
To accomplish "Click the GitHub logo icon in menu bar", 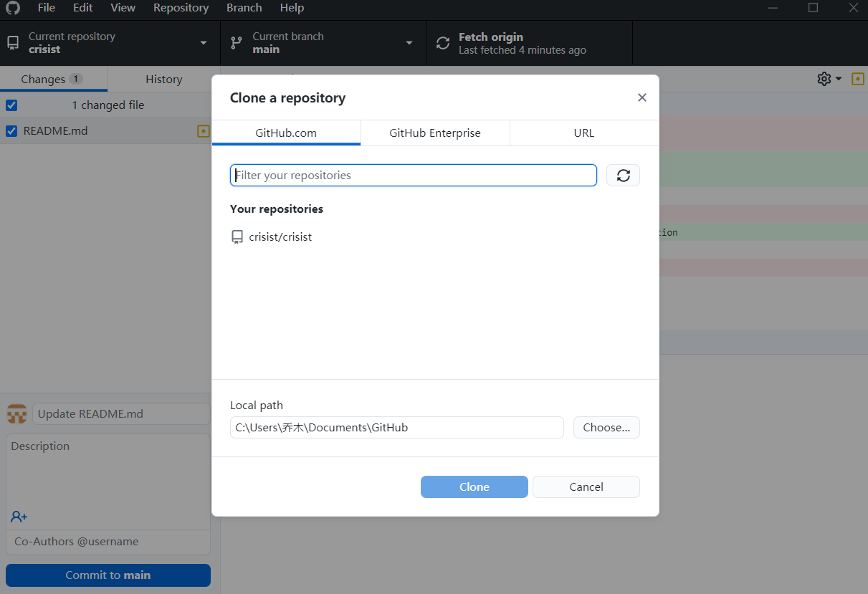I will click(13, 8).
